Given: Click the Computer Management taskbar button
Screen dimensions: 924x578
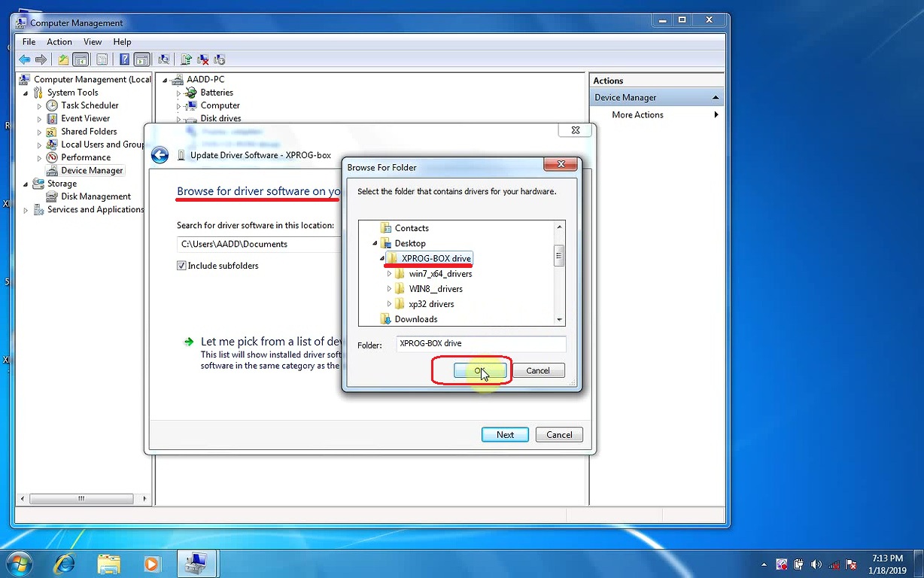Looking at the screenshot, I should (x=196, y=563).
